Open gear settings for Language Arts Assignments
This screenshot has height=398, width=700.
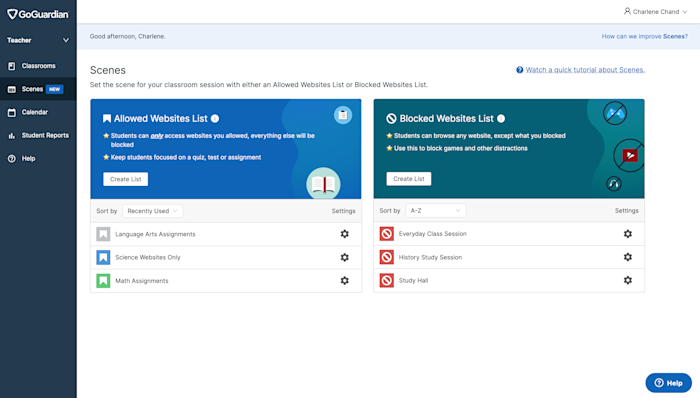point(345,234)
